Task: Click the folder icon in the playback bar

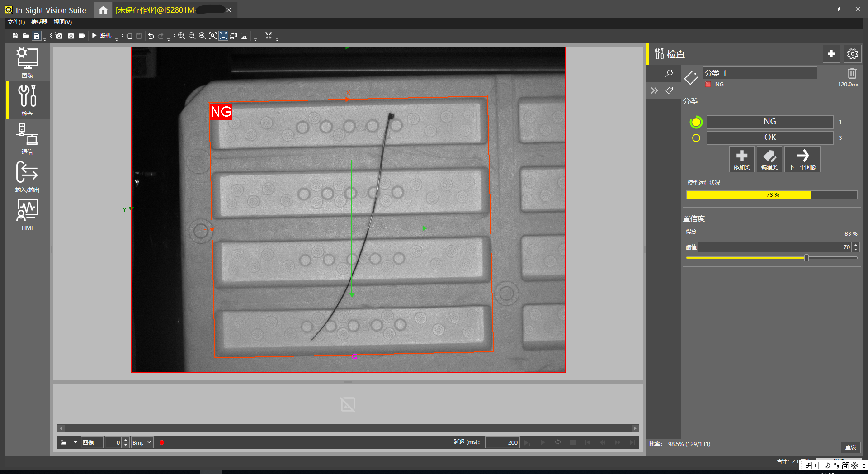Action: pos(64,442)
